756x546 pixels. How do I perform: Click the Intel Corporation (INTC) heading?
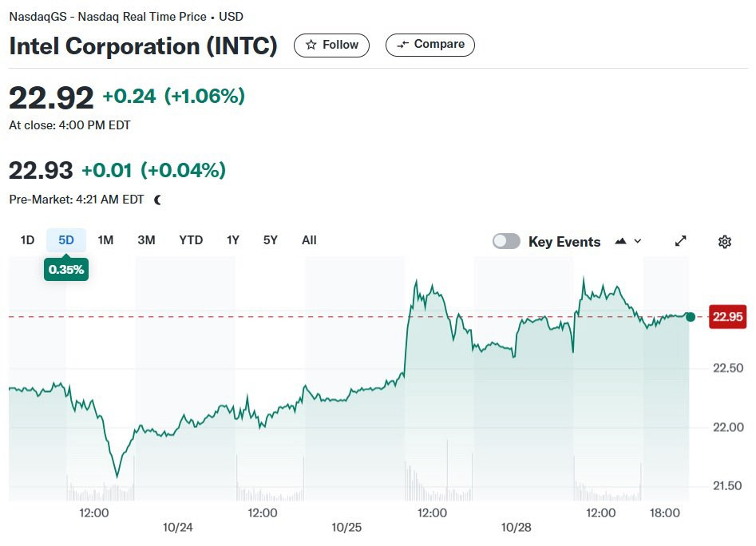click(x=143, y=46)
